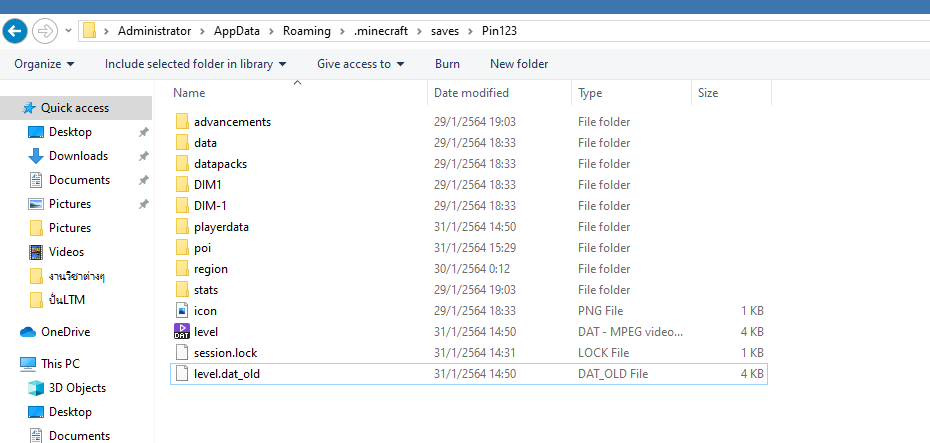Open the Give access to menu

361,63
